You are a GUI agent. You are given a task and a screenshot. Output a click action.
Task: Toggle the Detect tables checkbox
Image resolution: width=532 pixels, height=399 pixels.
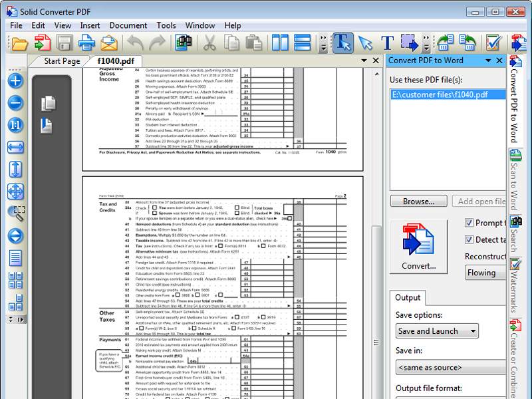point(467,239)
